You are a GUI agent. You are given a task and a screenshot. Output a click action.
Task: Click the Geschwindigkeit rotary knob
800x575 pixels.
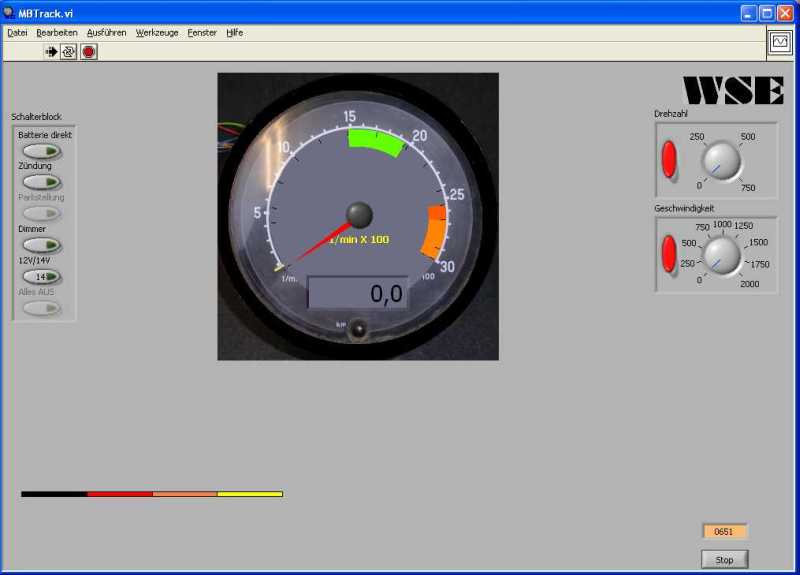coord(722,256)
